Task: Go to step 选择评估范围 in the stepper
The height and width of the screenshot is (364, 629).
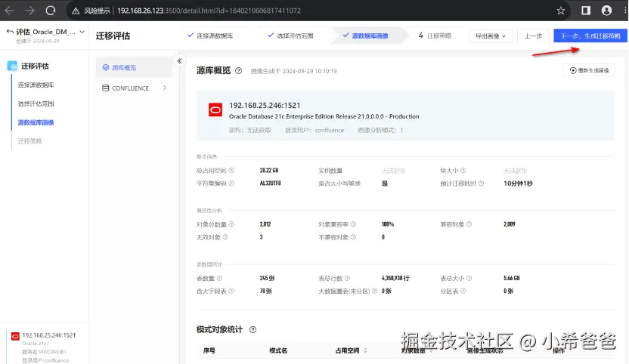Action: [x=290, y=35]
